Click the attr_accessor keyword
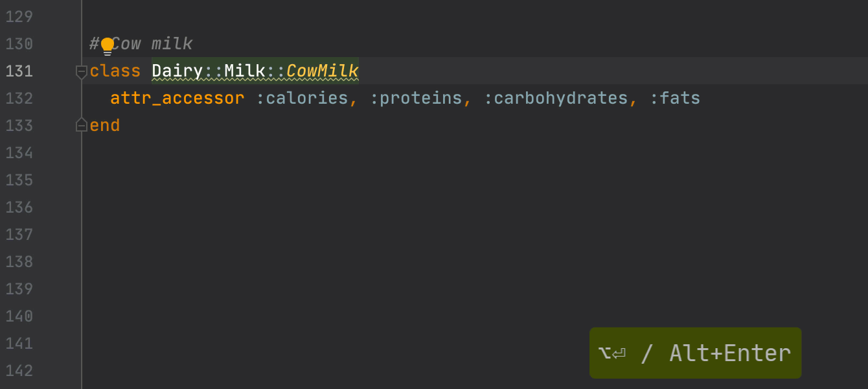This screenshot has width=868, height=389. click(x=177, y=99)
